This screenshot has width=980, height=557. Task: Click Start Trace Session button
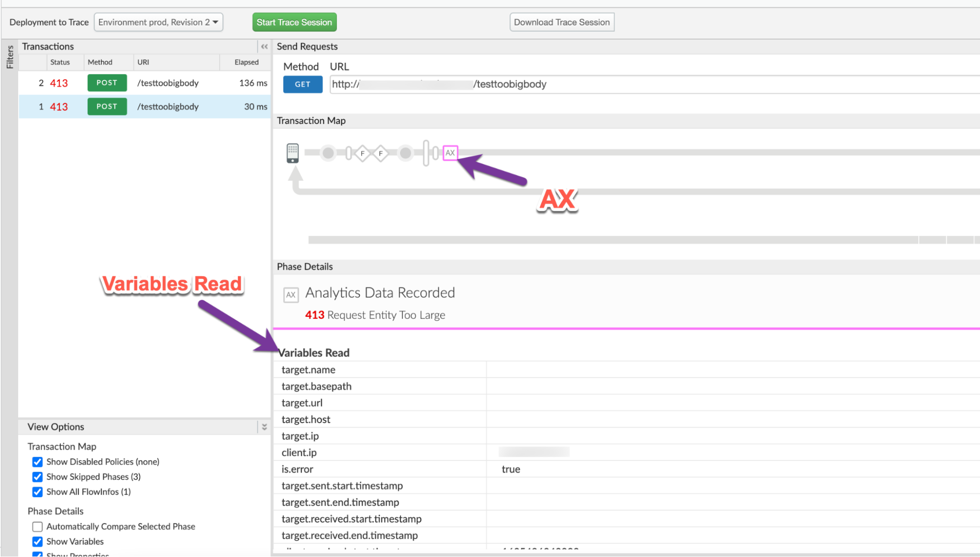294,22
